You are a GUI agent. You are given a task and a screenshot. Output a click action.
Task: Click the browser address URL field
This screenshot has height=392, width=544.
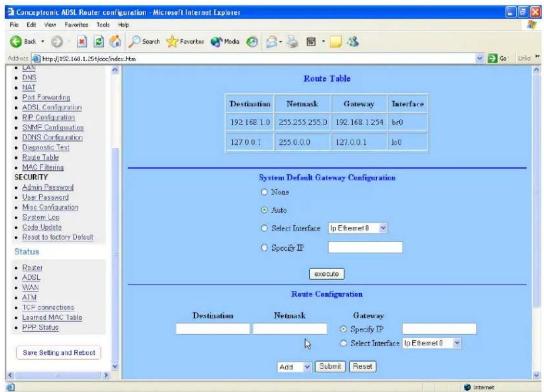tap(258, 58)
